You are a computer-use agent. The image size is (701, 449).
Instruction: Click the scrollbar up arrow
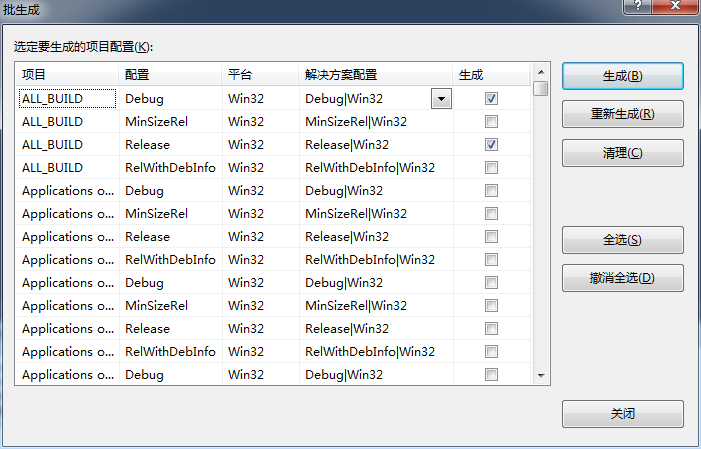(541, 72)
